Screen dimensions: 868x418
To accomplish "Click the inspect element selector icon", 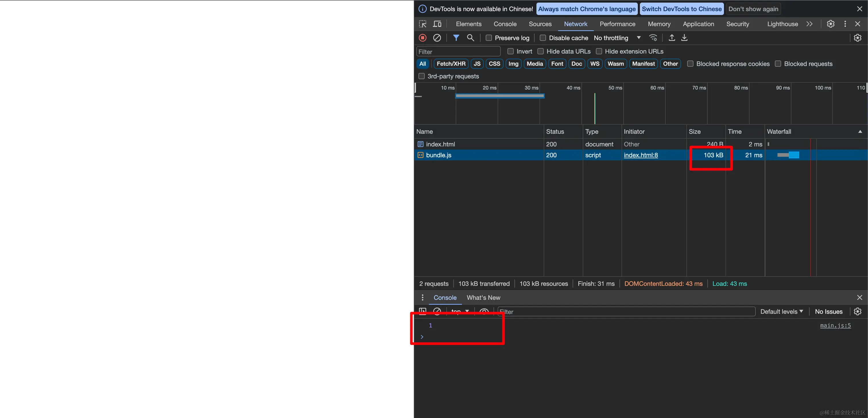I will click(423, 24).
